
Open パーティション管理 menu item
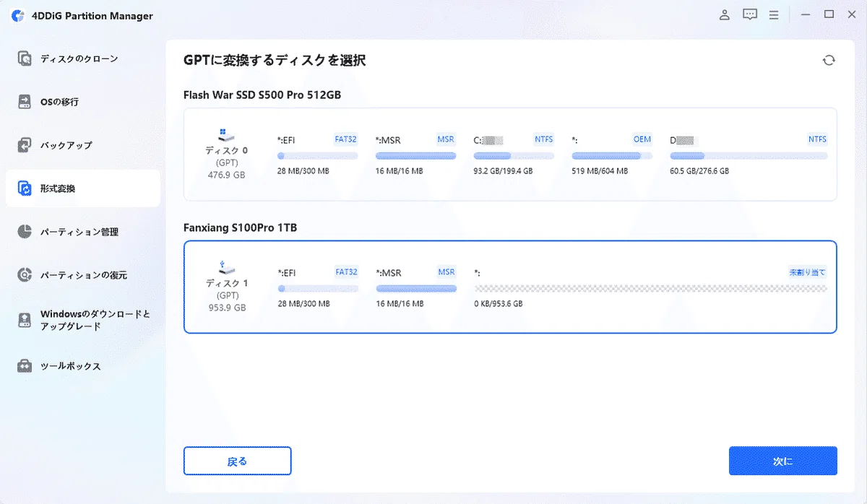tap(83, 232)
